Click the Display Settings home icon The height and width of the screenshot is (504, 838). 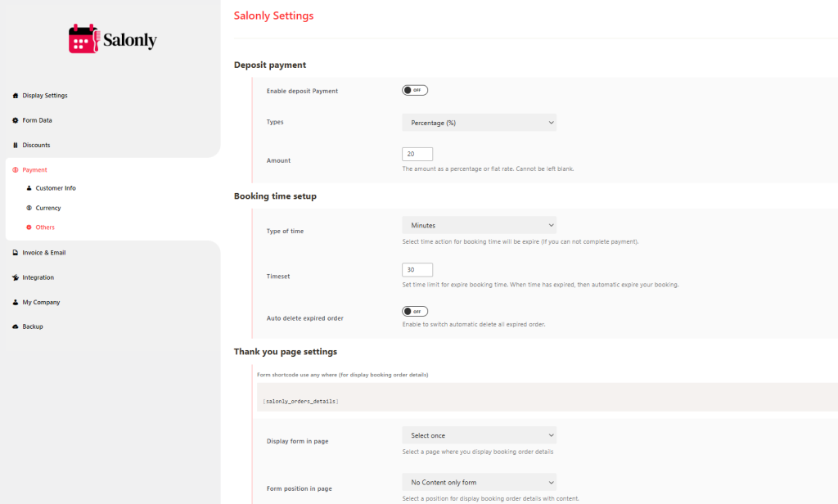click(x=16, y=96)
